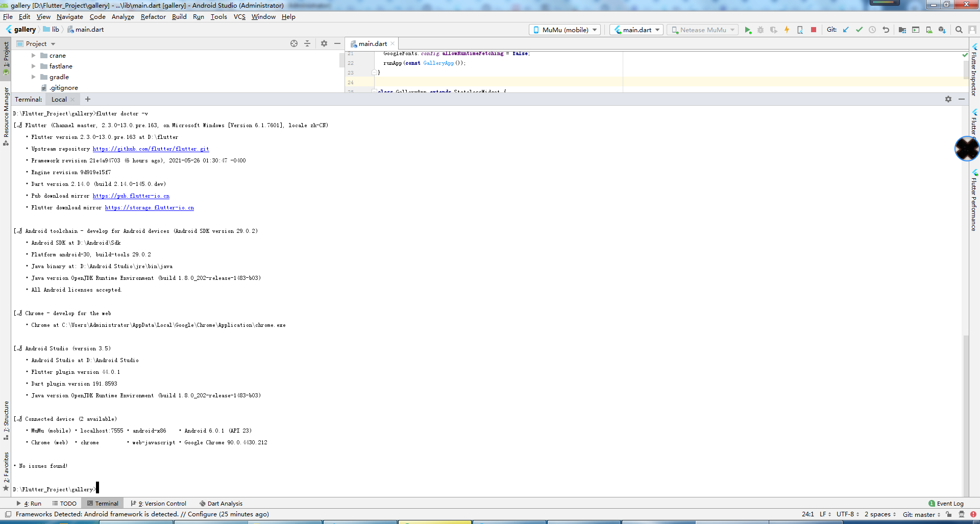
Task: Update project from Git with blue arrow icon
Action: pyautogui.click(x=846, y=30)
